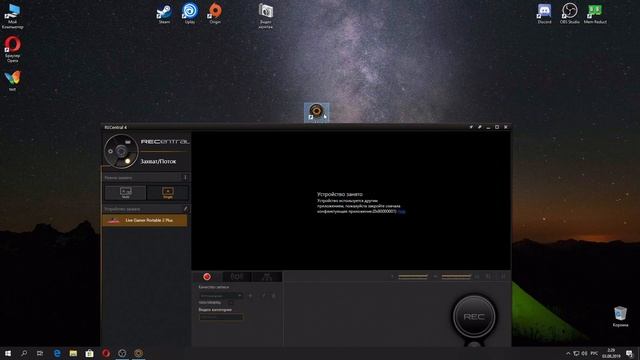The width and height of the screenshot is (640, 360).
Task: Click the taskbar volume icon
Action: [584, 353]
